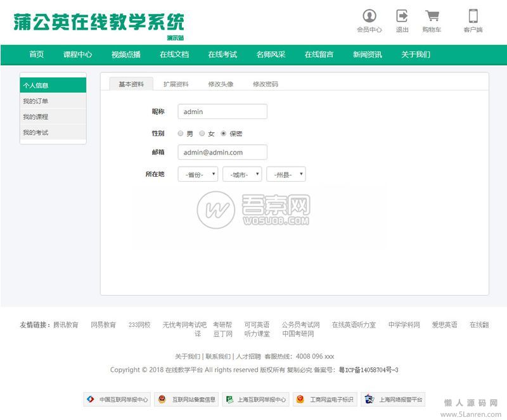The height and width of the screenshot is (420, 507).
Task: Click the 昵称 nickname input field
Action: pos(222,111)
